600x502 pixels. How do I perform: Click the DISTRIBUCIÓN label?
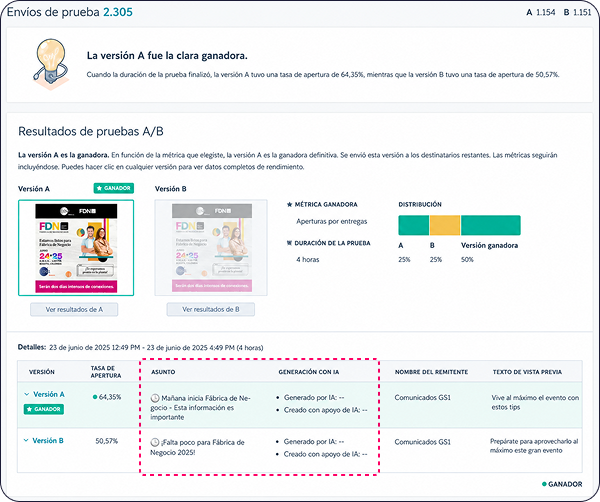coord(420,205)
